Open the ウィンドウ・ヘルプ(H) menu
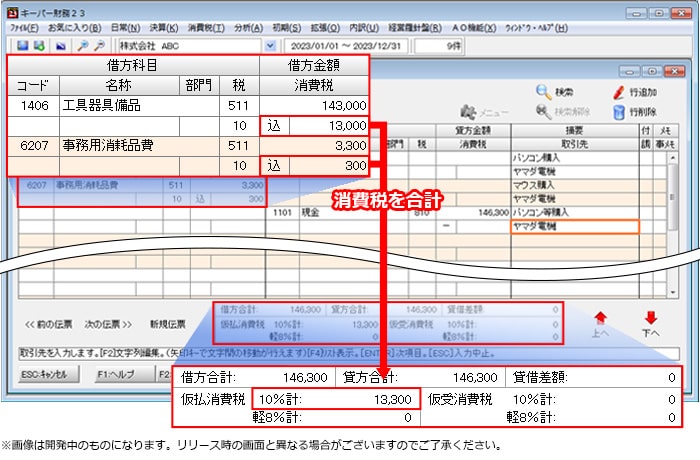700x460 pixels. (x=536, y=28)
